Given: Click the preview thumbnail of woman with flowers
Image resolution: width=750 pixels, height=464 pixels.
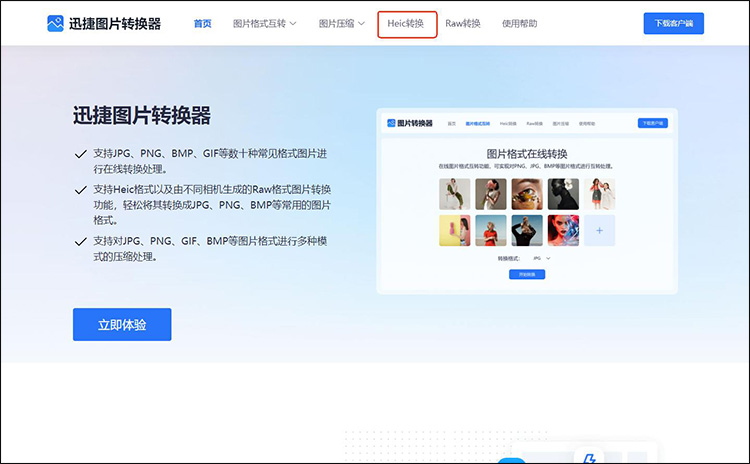Looking at the screenshot, I should (x=491, y=194).
